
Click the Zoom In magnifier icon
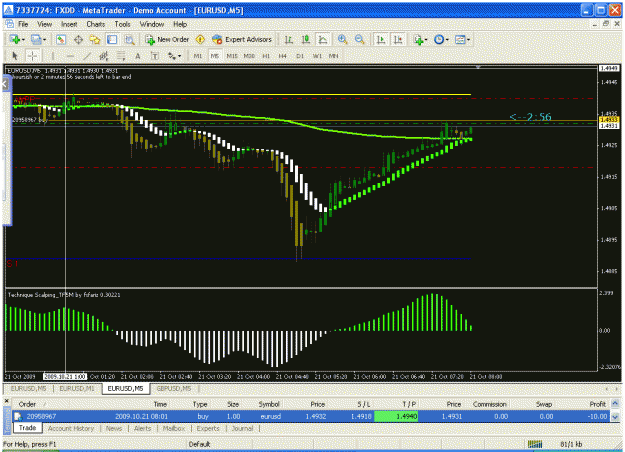(x=342, y=39)
